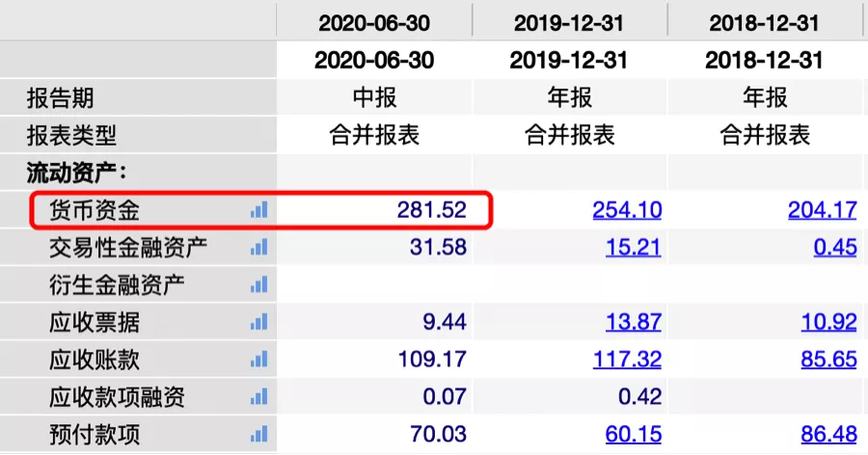Open 15.21 link for 交易性金融资产
868x455 pixels.
point(634,248)
